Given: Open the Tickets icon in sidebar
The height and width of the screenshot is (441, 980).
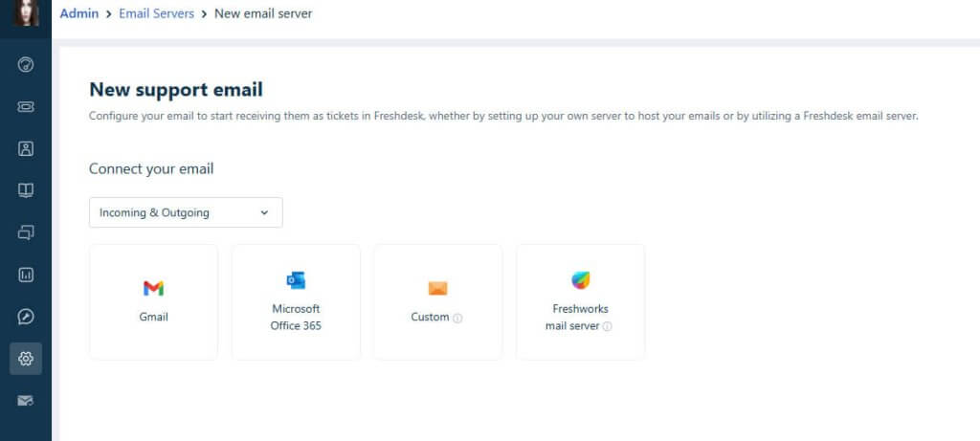Looking at the screenshot, I should 26,107.
